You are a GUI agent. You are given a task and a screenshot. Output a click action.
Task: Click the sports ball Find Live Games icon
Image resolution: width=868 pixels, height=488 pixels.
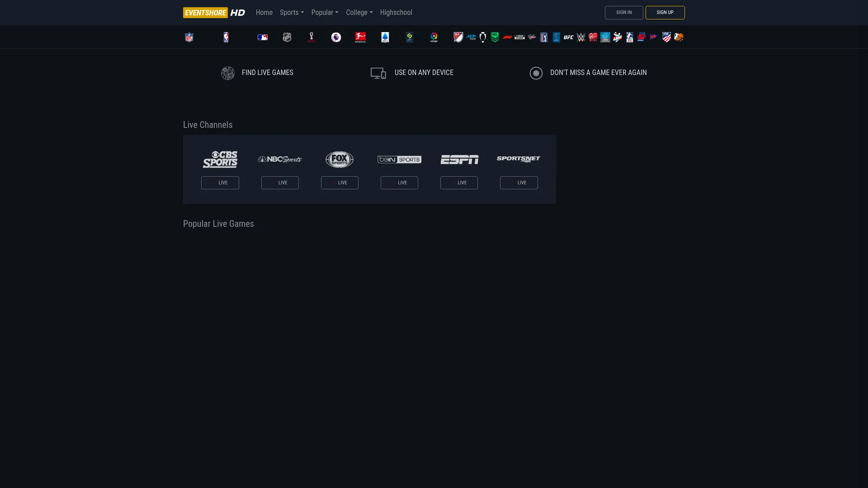pos(228,73)
